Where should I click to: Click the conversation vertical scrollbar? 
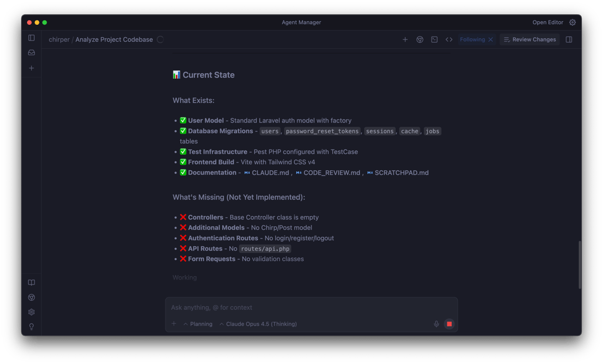click(579, 264)
